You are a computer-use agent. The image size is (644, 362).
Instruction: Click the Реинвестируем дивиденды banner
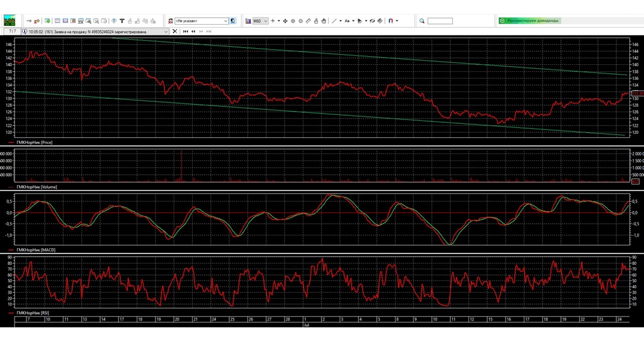point(529,21)
